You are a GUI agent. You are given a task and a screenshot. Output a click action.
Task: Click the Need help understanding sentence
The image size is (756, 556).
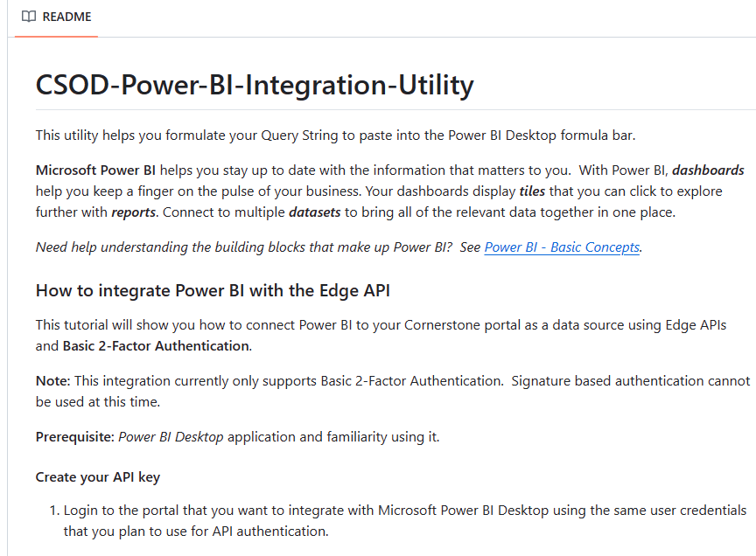(x=339, y=247)
